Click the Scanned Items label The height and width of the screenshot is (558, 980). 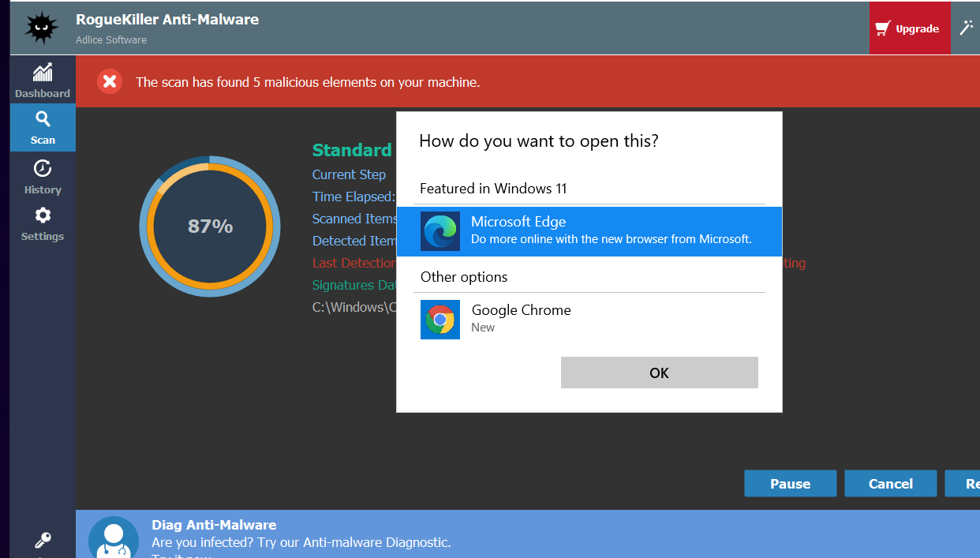[x=354, y=219]
